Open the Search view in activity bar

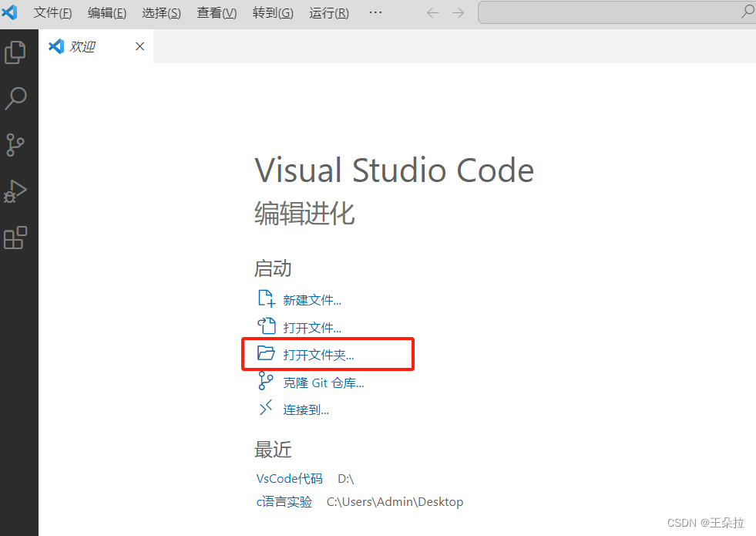(15, 99)
